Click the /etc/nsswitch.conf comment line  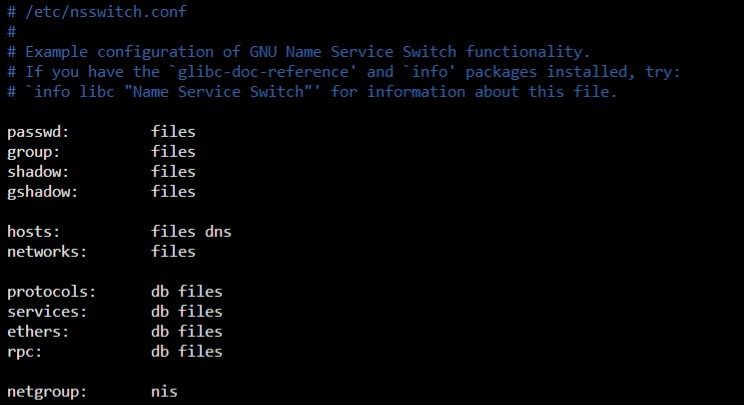[97, 12]
